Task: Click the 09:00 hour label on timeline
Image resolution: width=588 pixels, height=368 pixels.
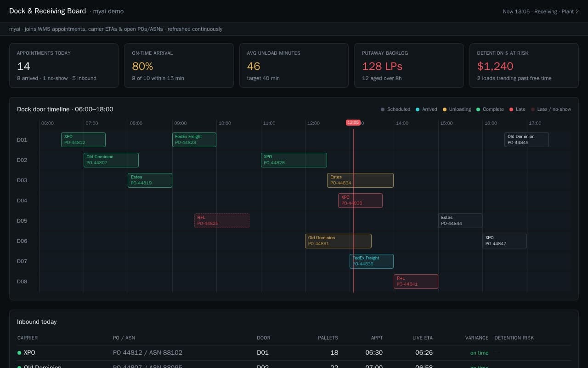Action: (x=181, y=123)
